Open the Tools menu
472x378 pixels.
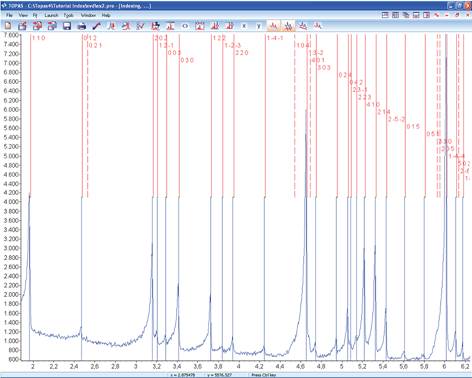click(68, 15)
